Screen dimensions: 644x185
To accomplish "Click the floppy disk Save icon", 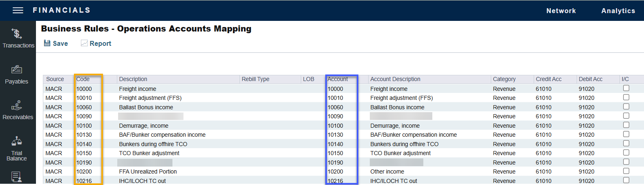I will click(47, 43).
